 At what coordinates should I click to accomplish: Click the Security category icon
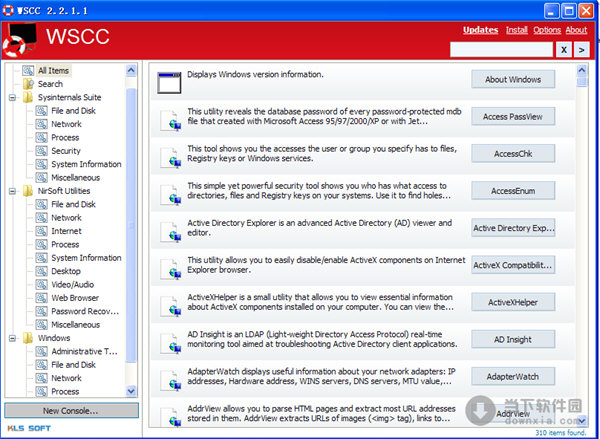(41, 151)
